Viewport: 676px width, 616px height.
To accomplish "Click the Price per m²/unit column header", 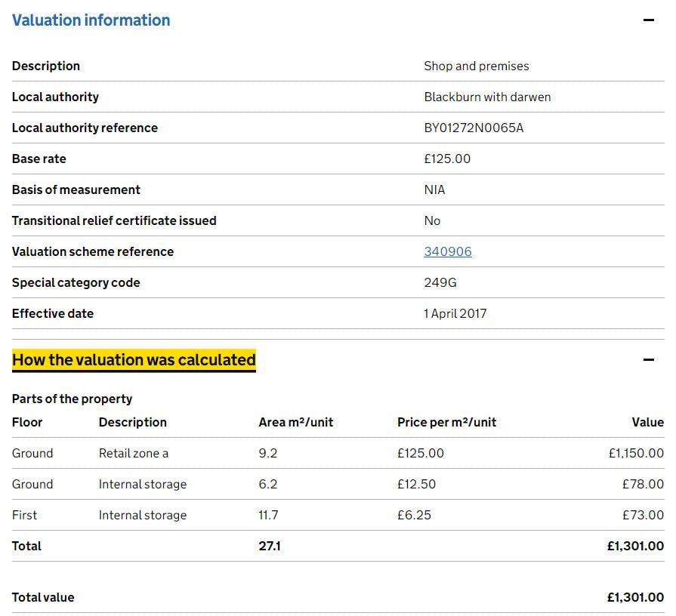I will click(x=446, y=422).
